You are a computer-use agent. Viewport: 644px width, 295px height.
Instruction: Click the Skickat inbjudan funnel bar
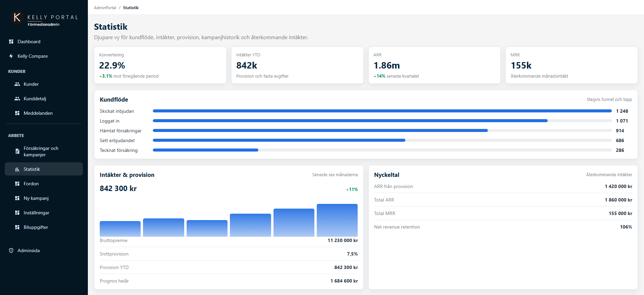[x=382, y=111]
